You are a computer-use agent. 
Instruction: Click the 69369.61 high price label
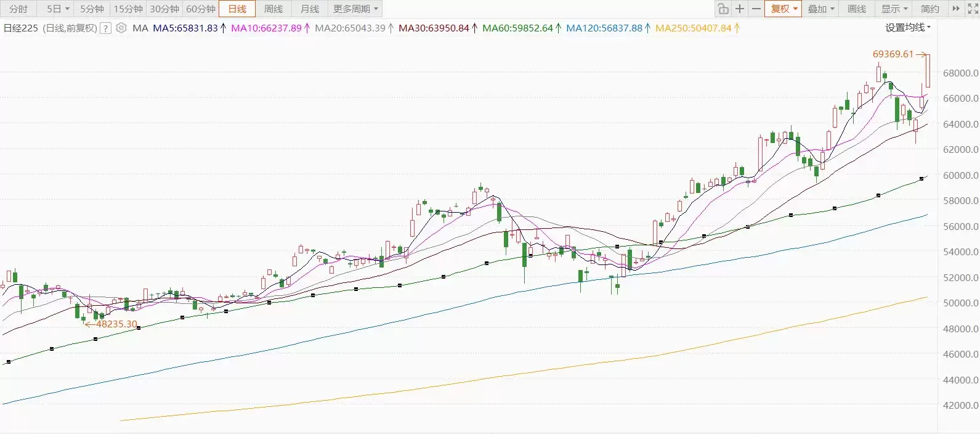[x=893, y=54]
